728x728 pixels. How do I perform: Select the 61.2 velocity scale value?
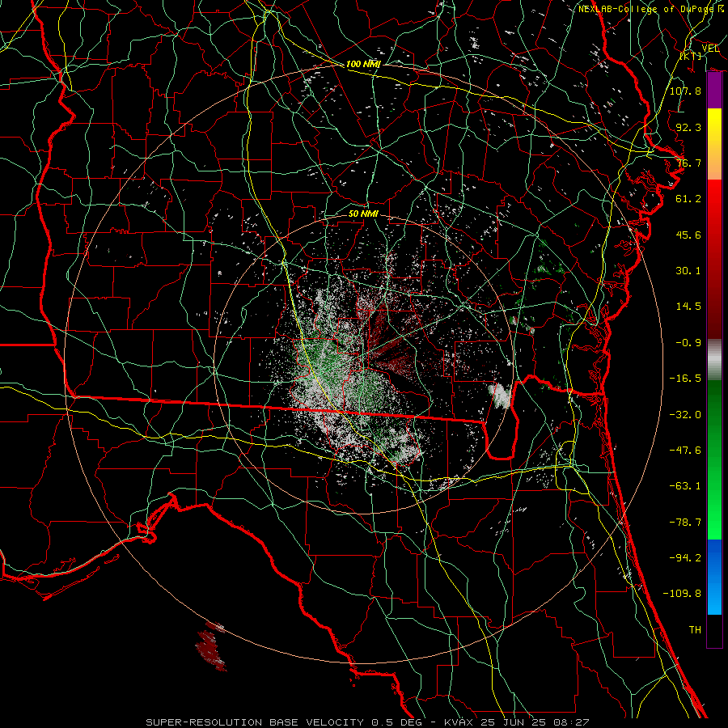click(x=688, y=199)
